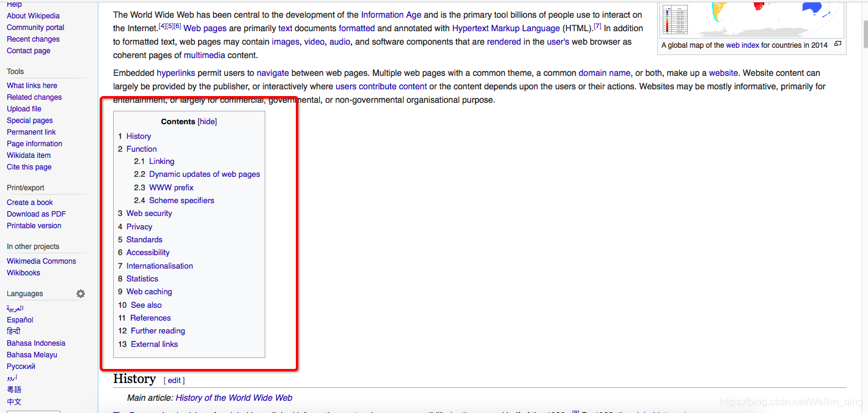
Task: Open History of the World Wide Web article
Action: click(x=234, y=398)
